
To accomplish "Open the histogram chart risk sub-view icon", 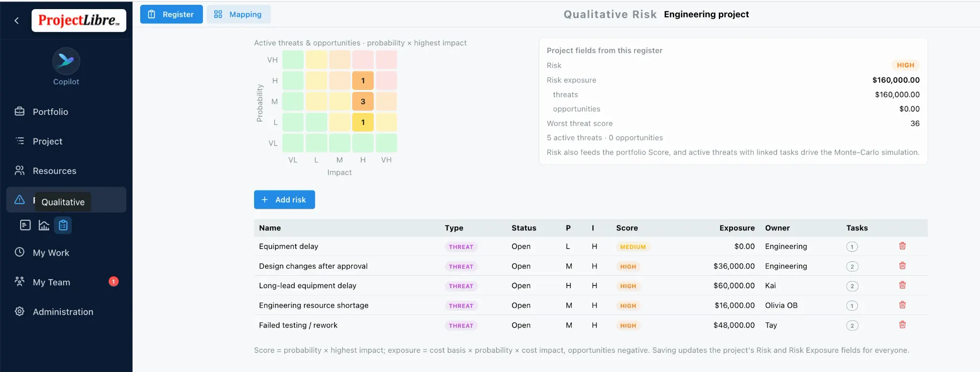I will click(x=44, y=225).
